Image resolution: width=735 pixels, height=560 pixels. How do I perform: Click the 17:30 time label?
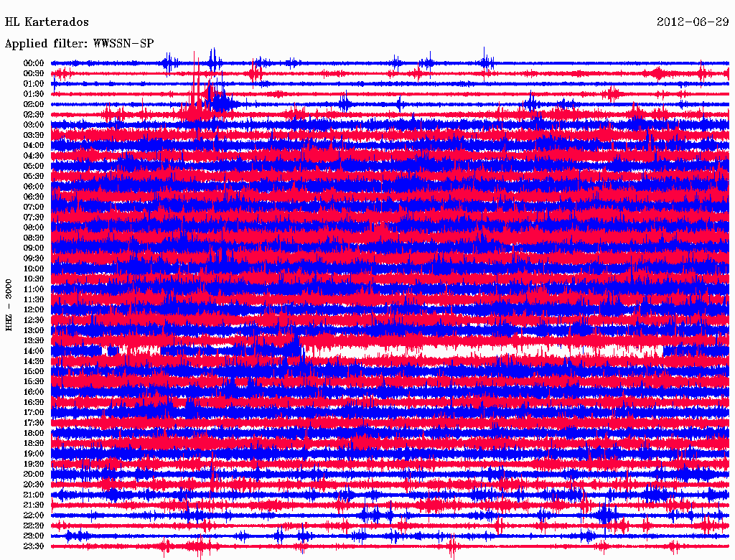tap(34, 423)
